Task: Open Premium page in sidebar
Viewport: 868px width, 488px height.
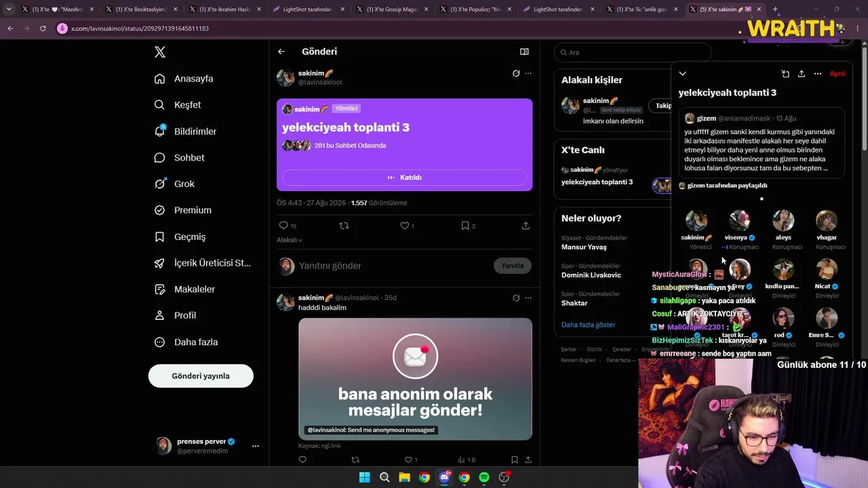Action: [x=182, y=210]
